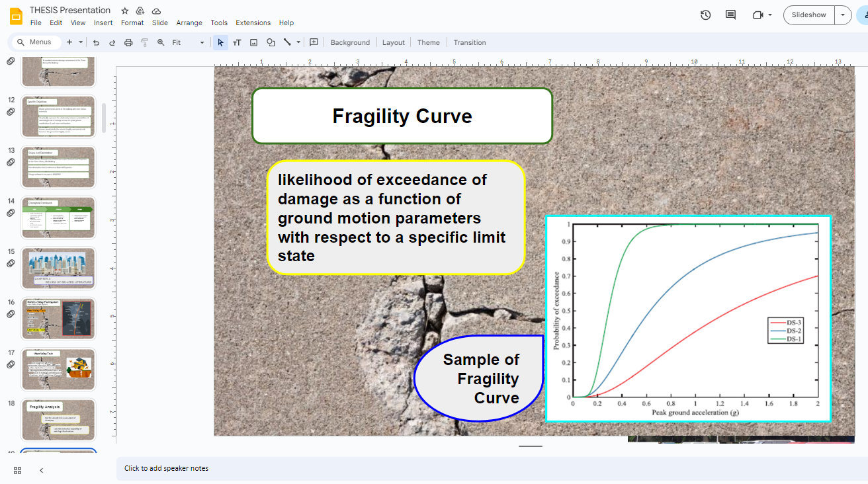Open the Arrange menu

(189, 22)
